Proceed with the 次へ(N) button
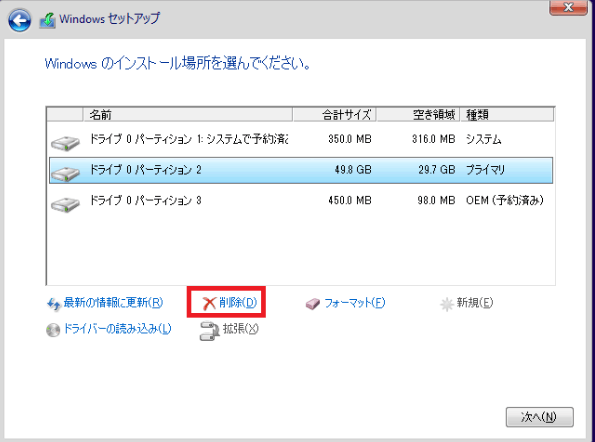The image size is (595, 442). (x=539, y=417)
